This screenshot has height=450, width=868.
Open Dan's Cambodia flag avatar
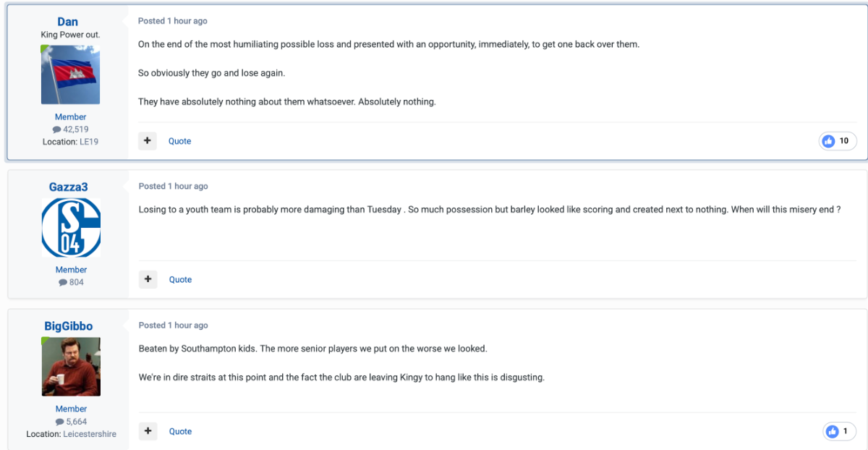click(x=71, y=75)
